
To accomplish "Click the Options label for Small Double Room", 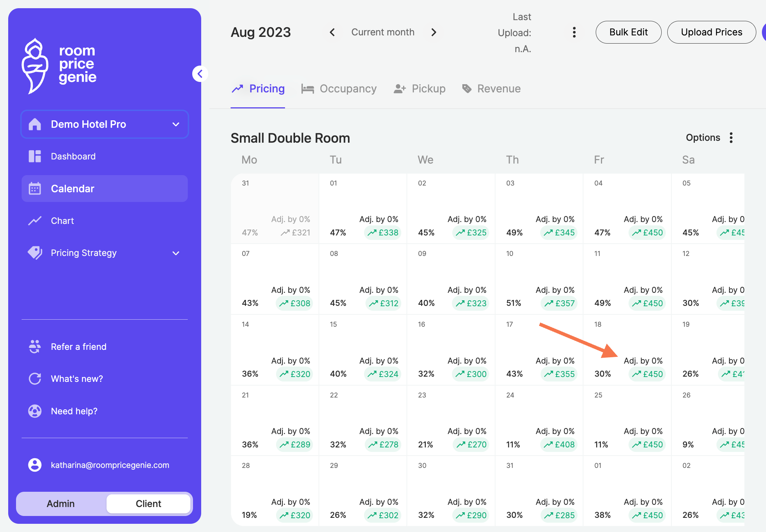I will tap(703, 137).
